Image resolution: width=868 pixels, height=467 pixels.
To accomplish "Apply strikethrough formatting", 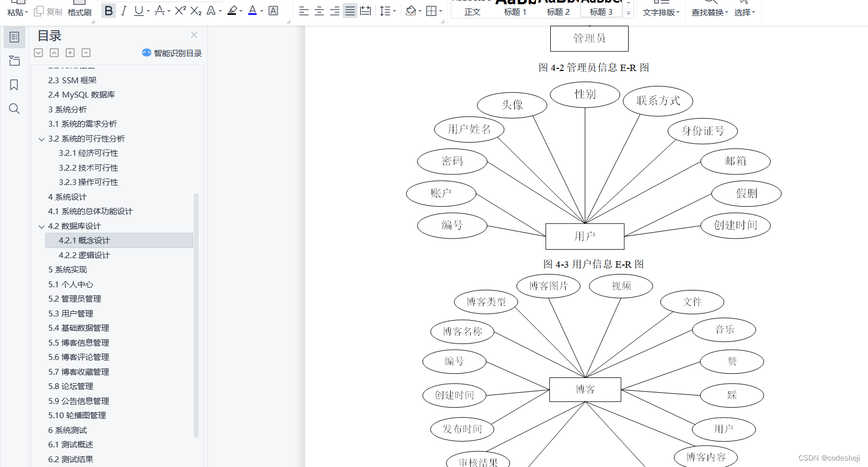I will point(159,11).
